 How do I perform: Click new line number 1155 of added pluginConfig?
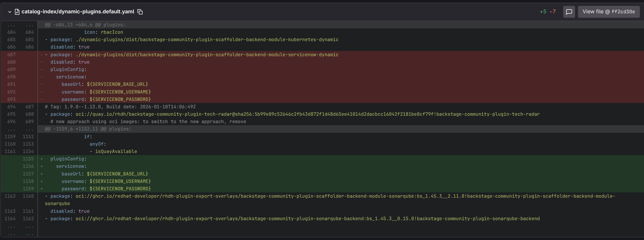pyautogui.click(x=28, y=159)
